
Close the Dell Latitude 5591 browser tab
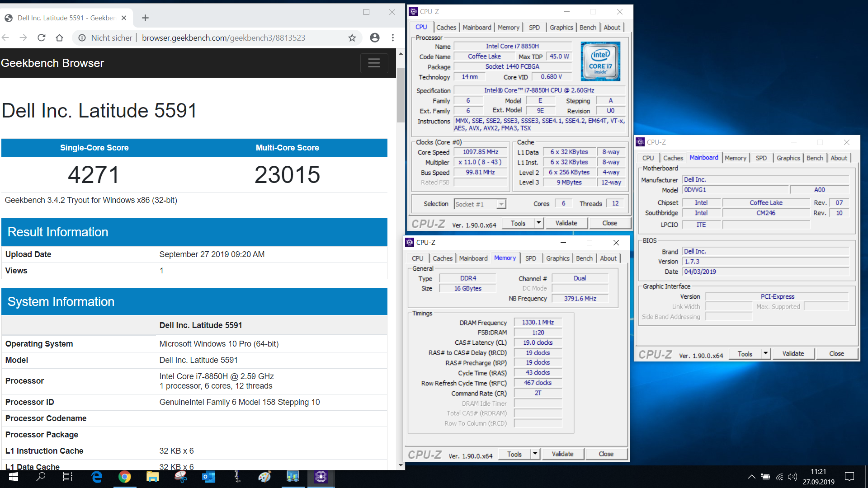[124, 18]
